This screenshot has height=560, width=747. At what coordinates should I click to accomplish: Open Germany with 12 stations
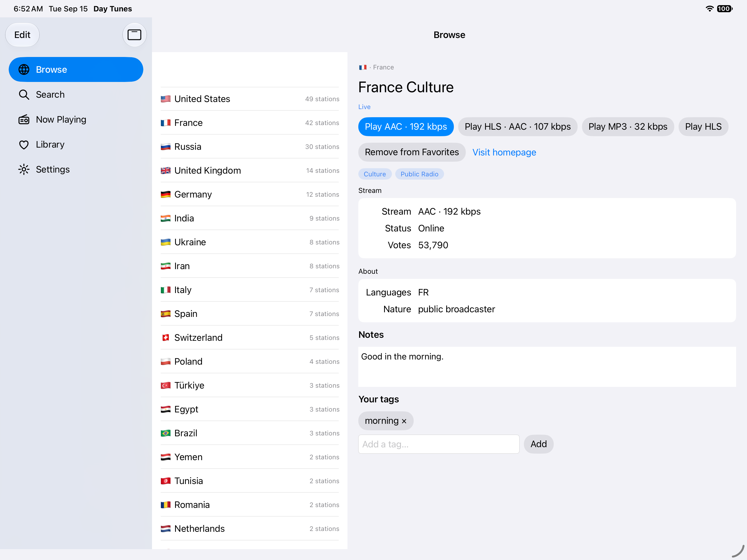[250, 195]
